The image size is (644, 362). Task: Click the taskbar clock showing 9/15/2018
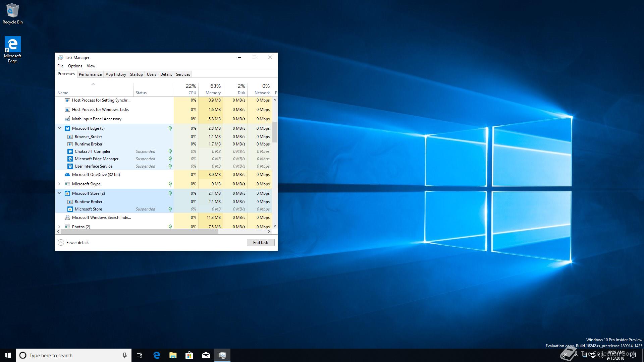[x=615, y=355]
